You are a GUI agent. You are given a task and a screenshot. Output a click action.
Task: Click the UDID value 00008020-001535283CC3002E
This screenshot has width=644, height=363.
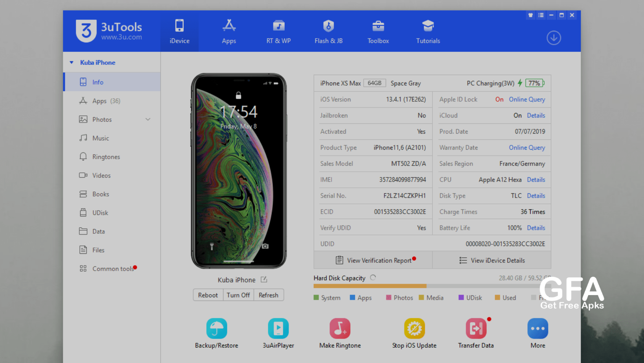(x=505, y=244)
